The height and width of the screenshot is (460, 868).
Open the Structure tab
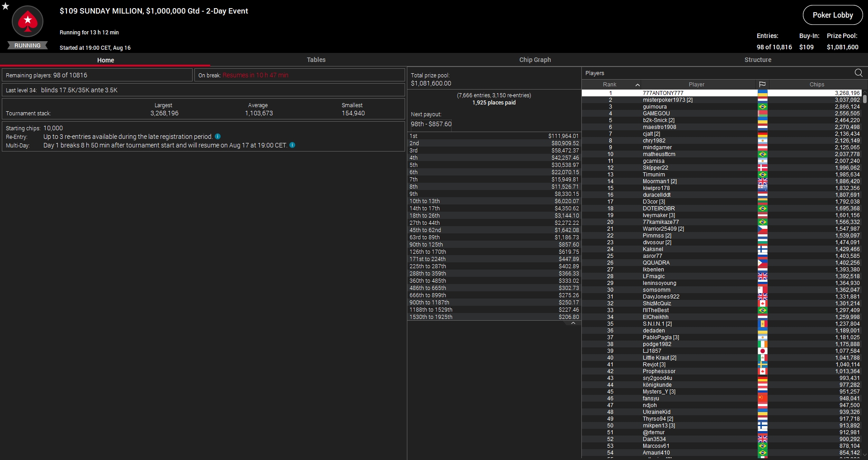tap(758, 60)
